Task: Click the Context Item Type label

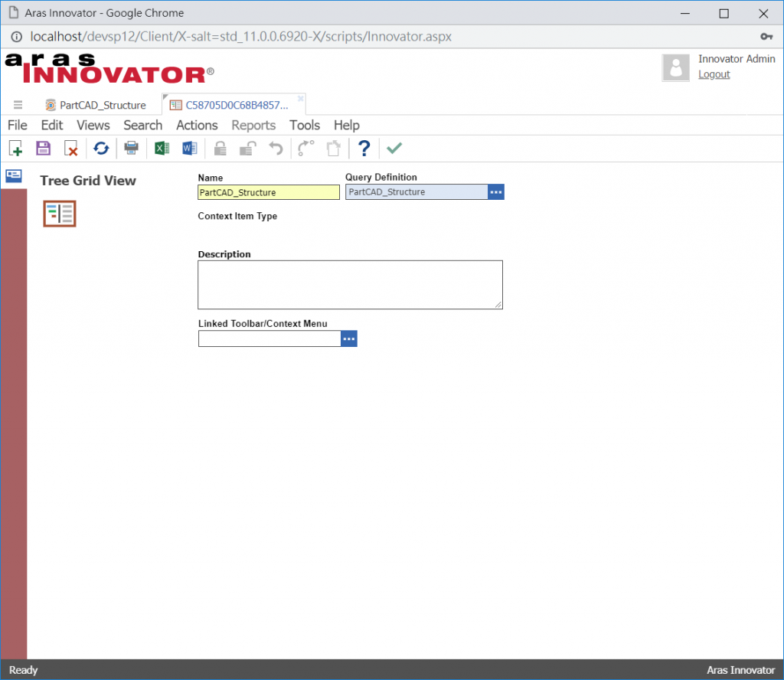Action: pos(237,216)
